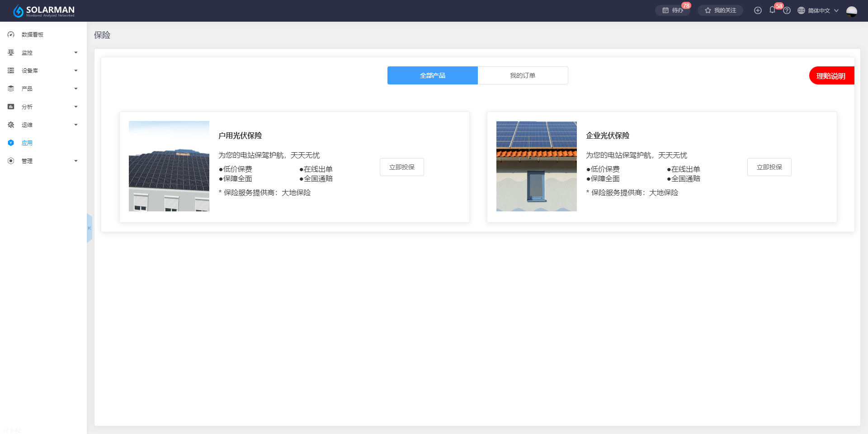Click 立即投保 for 企业光伏保险
Screen dimensions: 868x434
(x=769, y=167)
